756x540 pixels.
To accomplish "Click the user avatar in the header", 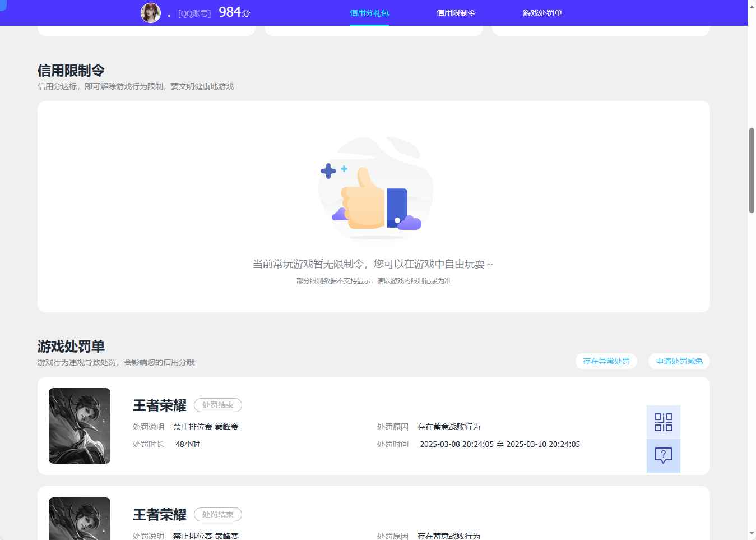I will point(150,12).
